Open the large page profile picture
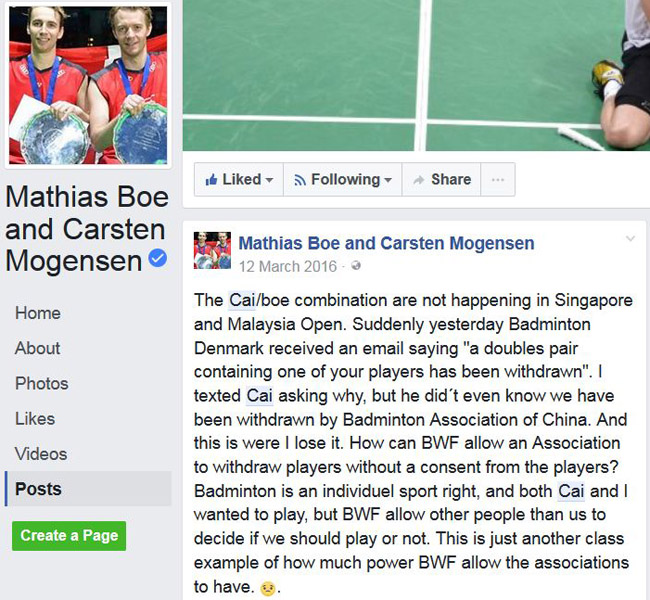 pos(88,85)
